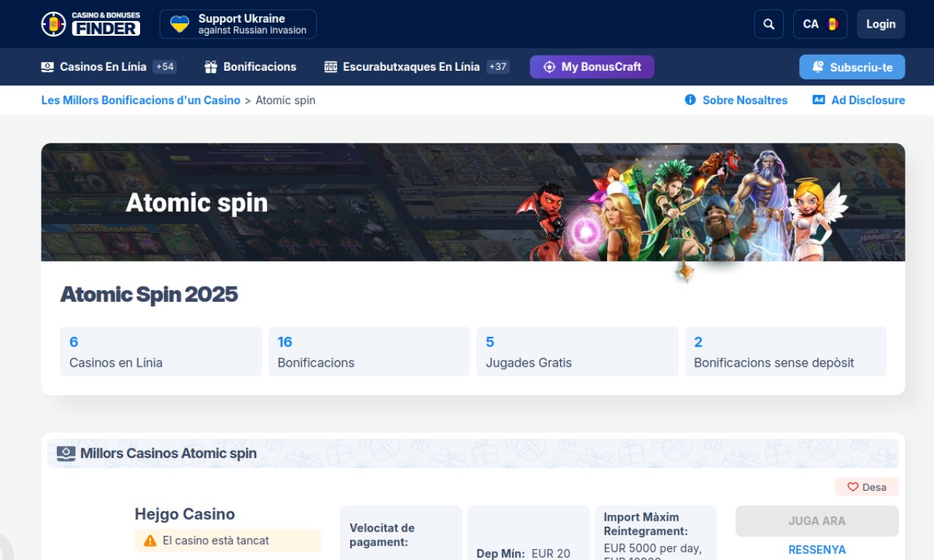Open Bonificacions menu
This screenshot has height=560, width=934.
(260, 66)
